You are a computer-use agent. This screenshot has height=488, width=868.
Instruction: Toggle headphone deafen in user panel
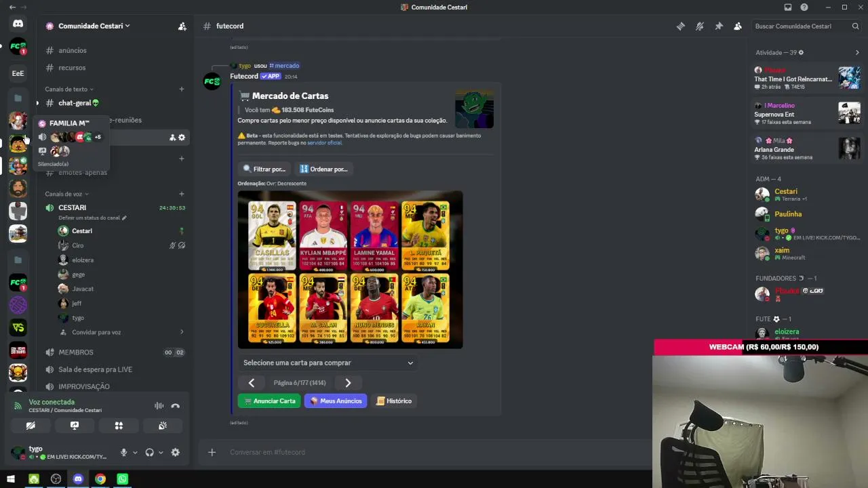click(149, 453)
